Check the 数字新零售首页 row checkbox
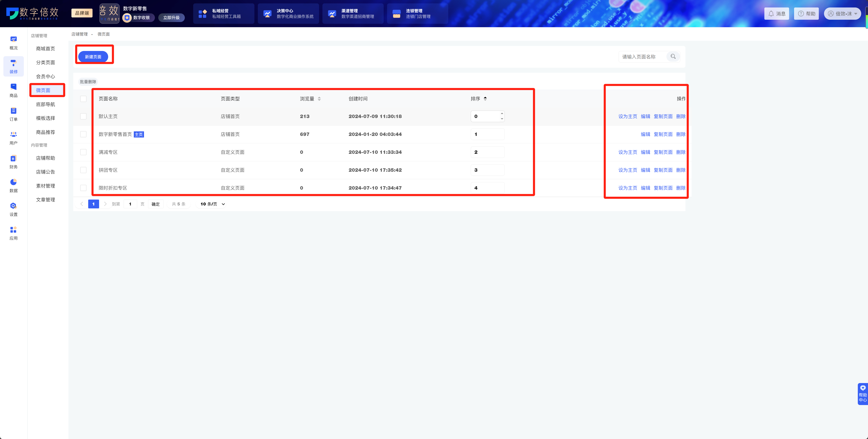 83,134
